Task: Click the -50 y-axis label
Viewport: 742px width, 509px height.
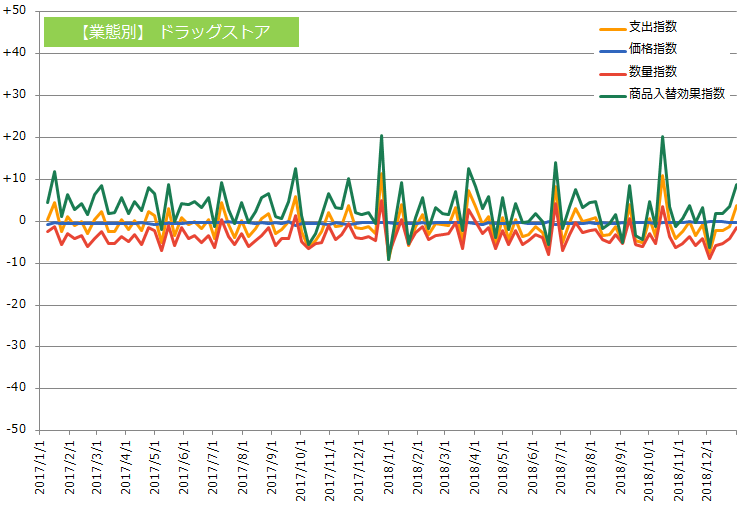Action: [16, 429]
